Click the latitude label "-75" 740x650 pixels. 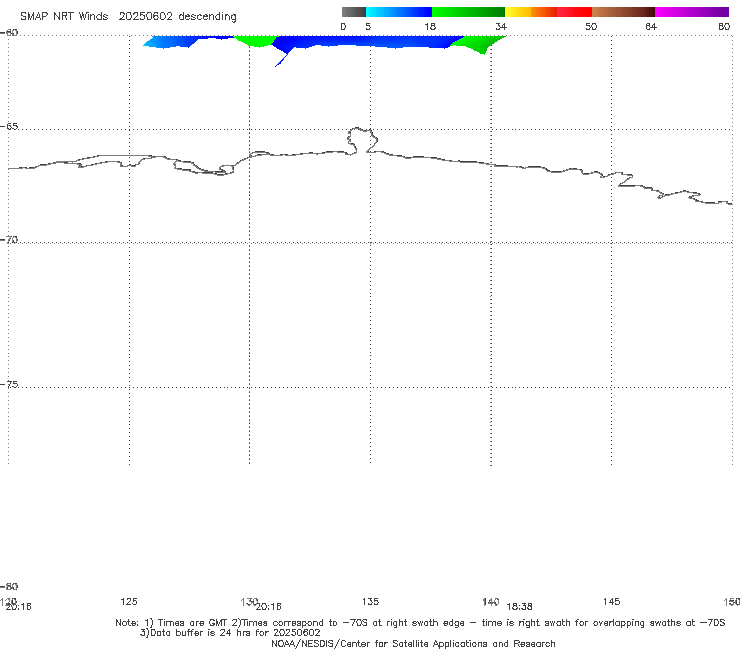click(9, 385)
